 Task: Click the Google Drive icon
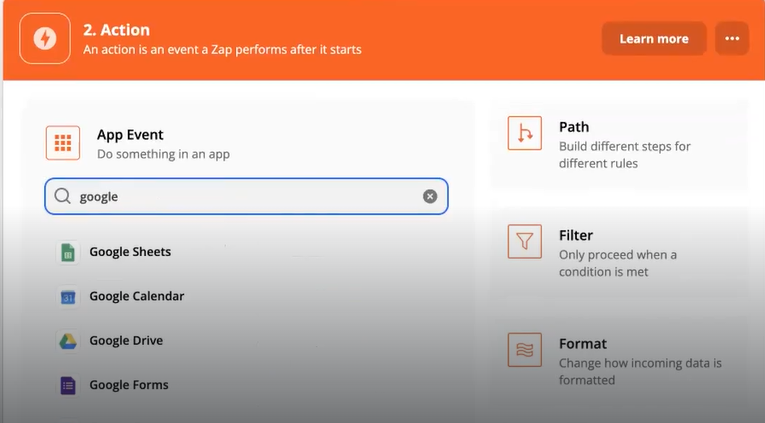click(x=68, y=341)
